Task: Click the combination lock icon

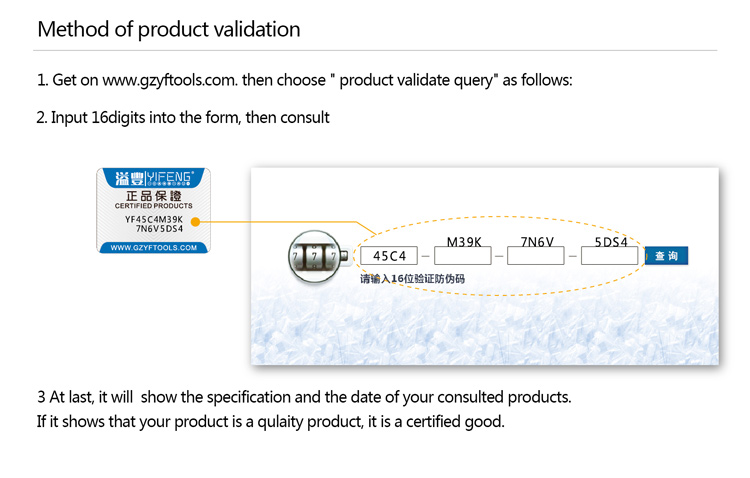Action: (316, 256)
